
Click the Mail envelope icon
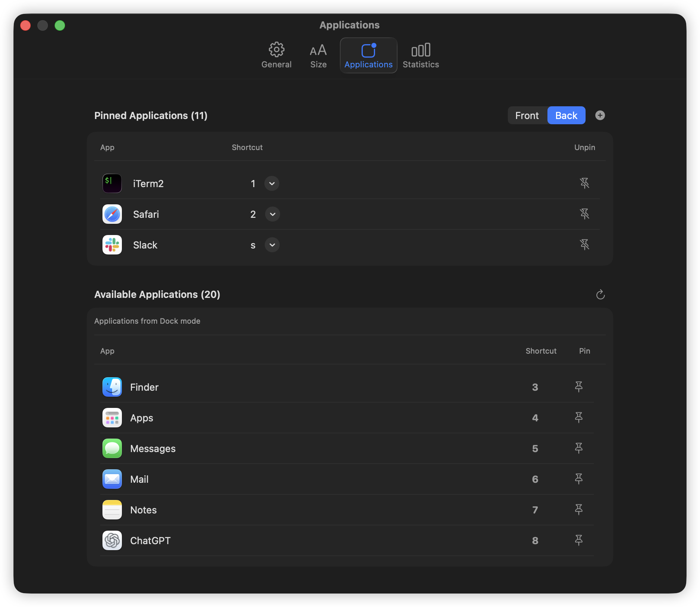112,479
